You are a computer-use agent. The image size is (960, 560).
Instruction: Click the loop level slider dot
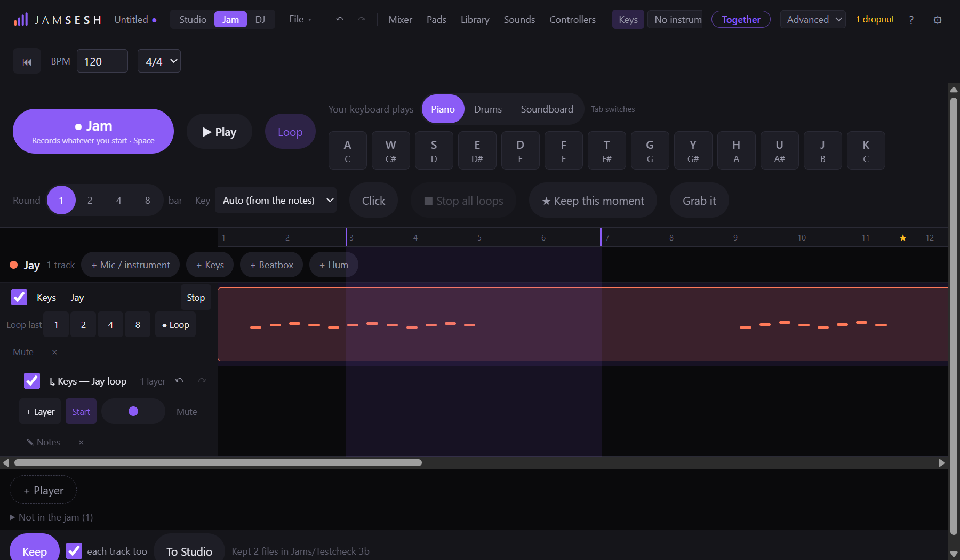[x=133, y=411]
